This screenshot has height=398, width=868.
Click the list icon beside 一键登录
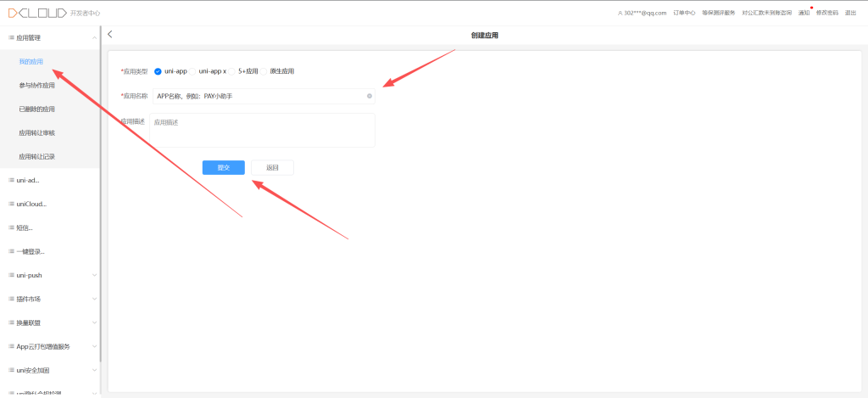point(11,252)
